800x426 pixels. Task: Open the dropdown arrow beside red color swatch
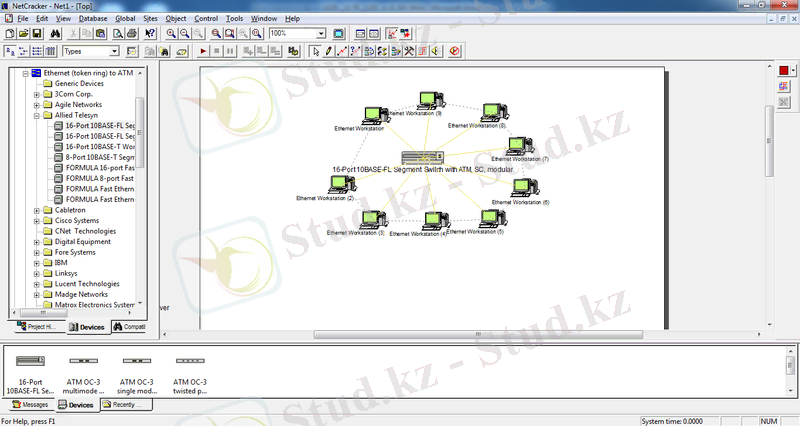point(793,70)
